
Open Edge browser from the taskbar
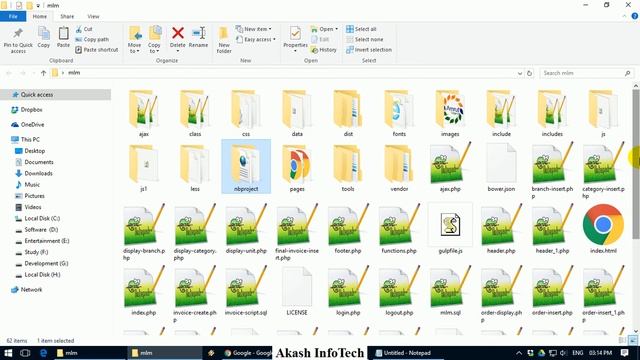tap(43, 353)
